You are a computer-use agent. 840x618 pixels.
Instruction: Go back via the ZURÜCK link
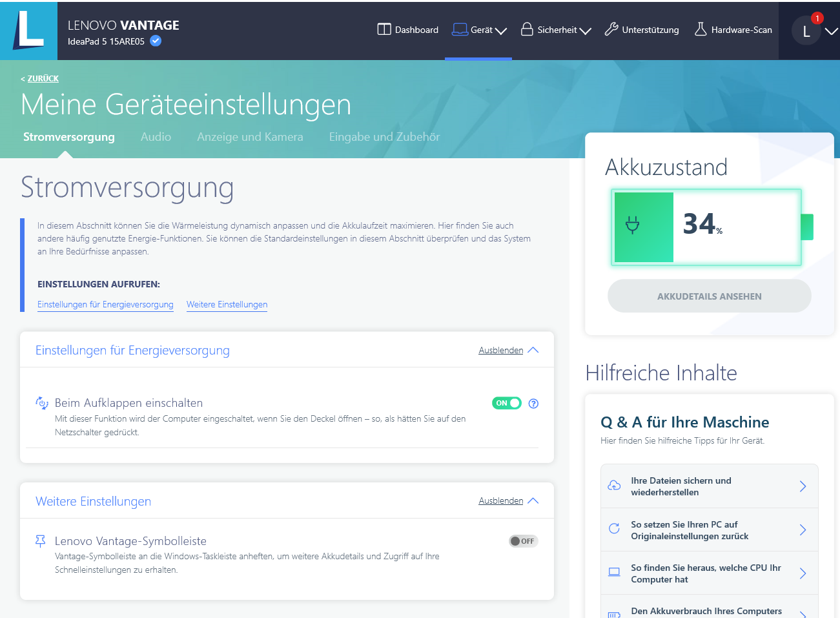click(x=43, y=79)
